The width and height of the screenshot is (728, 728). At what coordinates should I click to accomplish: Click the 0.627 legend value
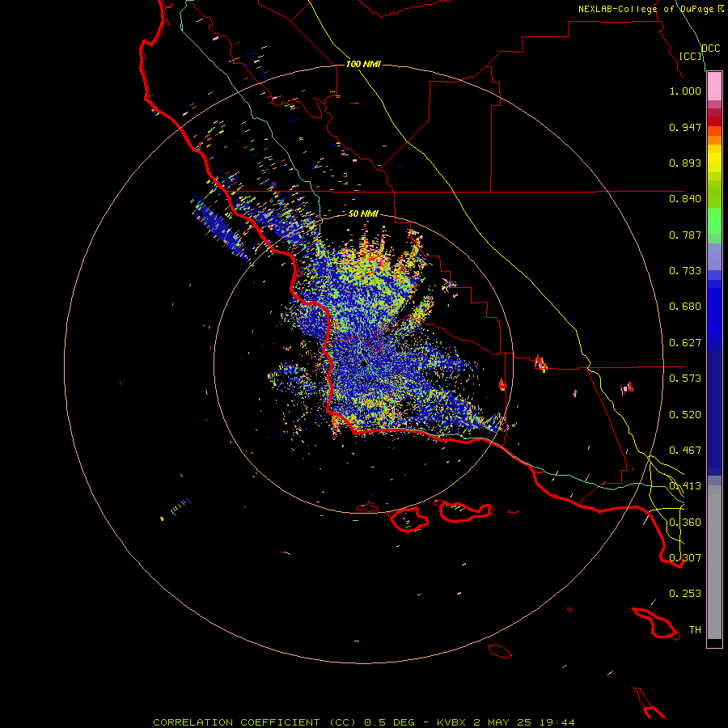pos(685,343)
